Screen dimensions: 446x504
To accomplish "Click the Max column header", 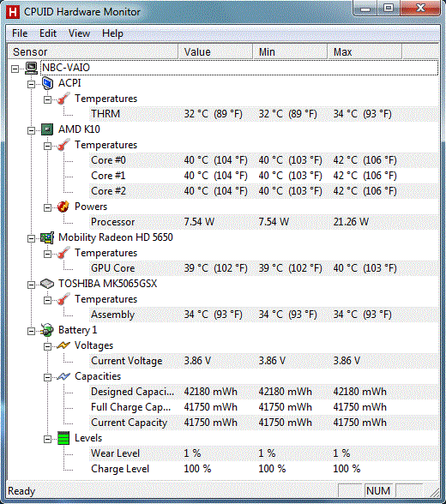I will tap(365, 51).
